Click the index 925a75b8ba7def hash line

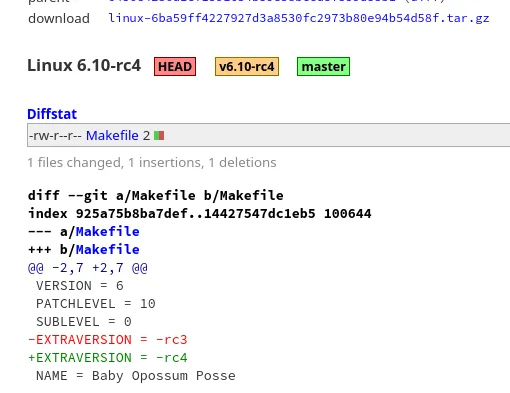pyautogui.click(x=200, y=213)
